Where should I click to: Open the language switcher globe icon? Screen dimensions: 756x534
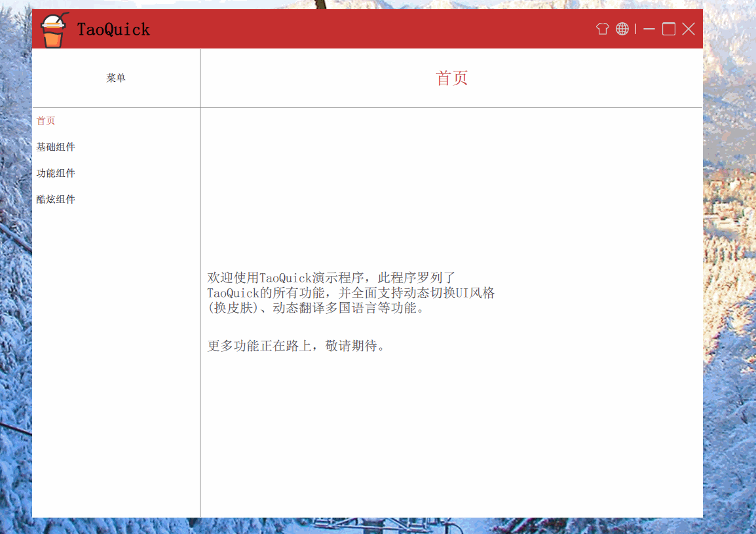click(622, 29)
